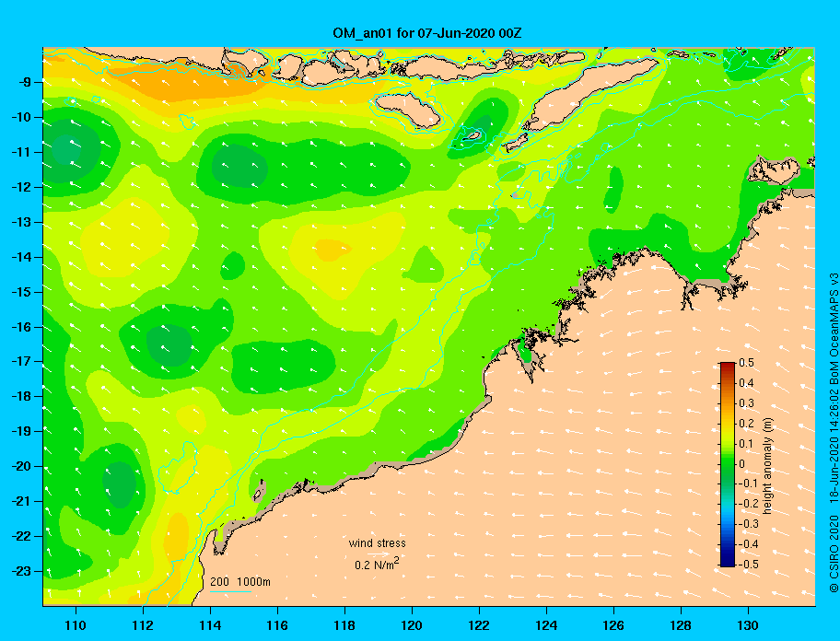Click the CSIRO copyright text on right edge

(834, 432)
